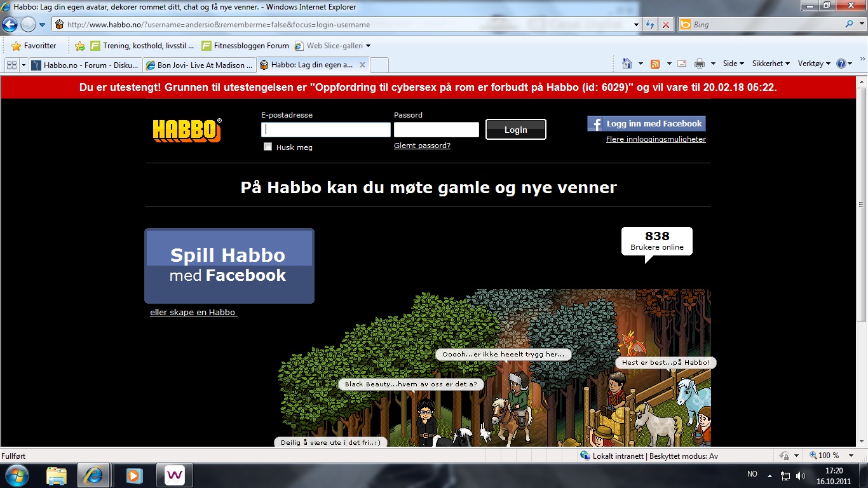Click the 'eller skape en Habbo' link
This screenshot has width=868, height=488.
(193, 313)
